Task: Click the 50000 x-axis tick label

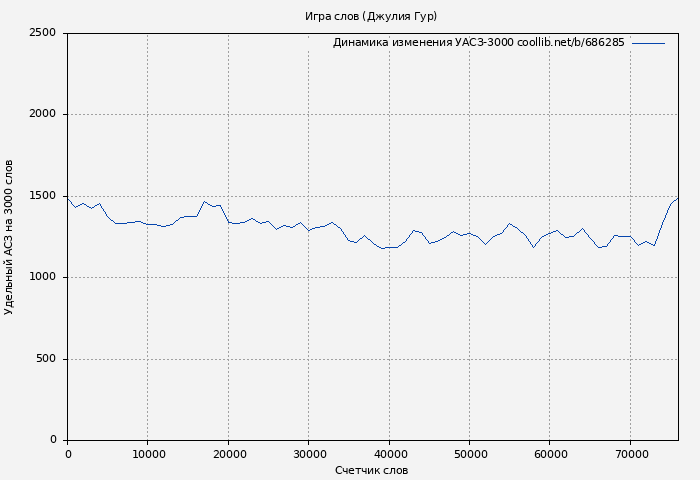Action: point(469,454)
